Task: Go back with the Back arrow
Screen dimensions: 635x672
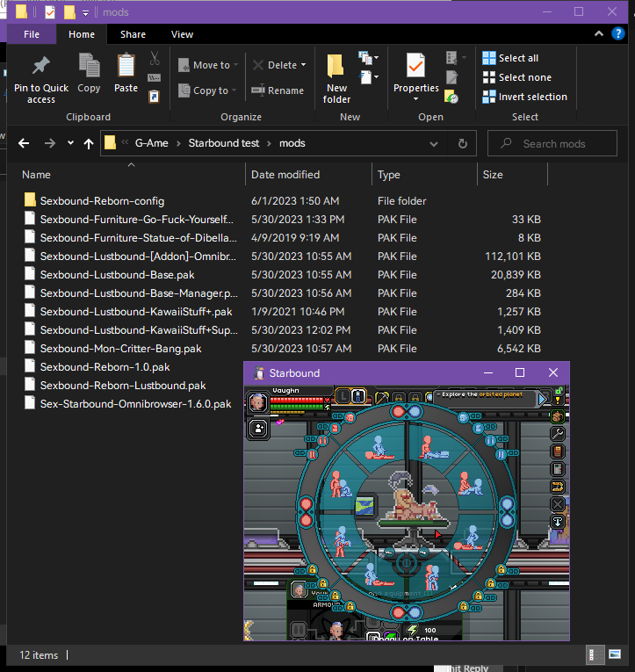Action: pos(24,143)
